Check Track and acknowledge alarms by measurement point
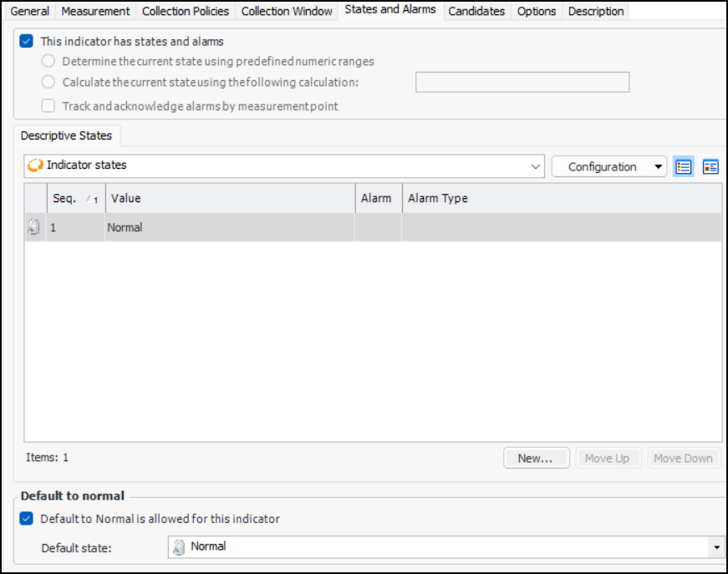Image resolution: width=728 pixels, height=574 pixels. [48, 106]
